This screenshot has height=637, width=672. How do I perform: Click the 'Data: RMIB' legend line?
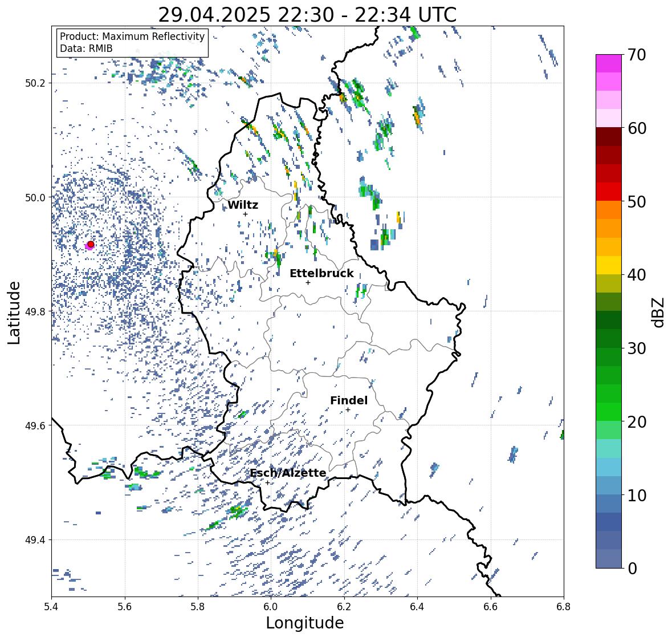coord(86,48)
